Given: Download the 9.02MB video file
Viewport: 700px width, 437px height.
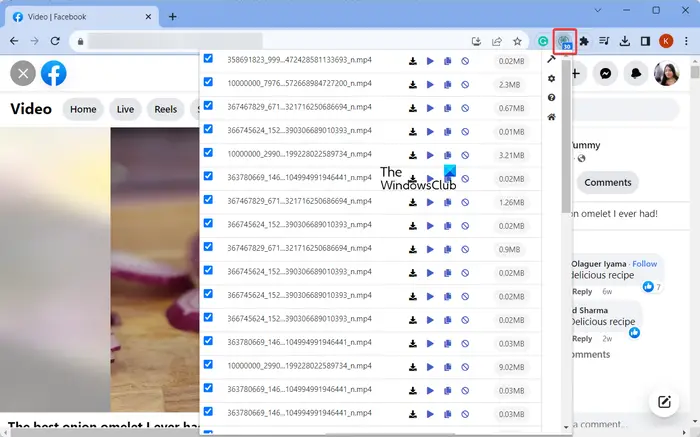Looking at the screenshot, I should [x=412, y=367].
